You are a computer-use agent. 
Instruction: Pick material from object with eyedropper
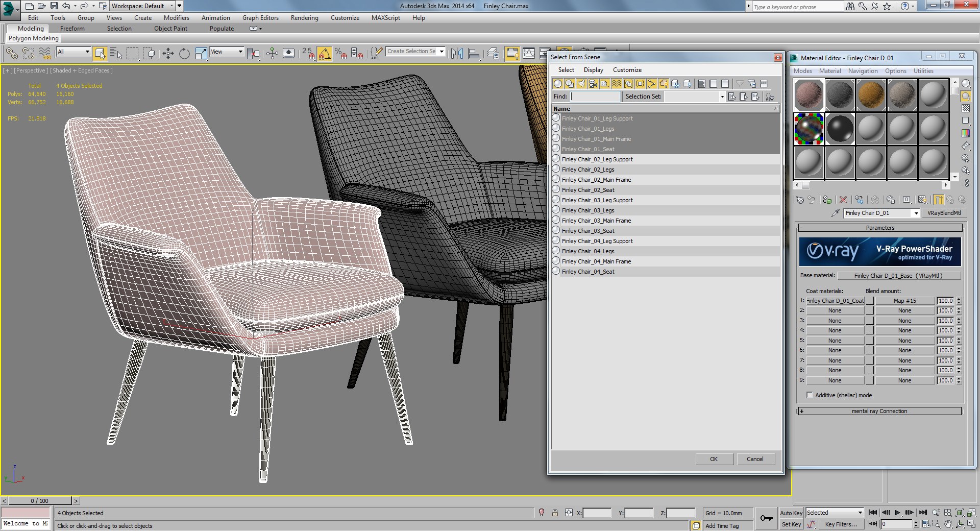pyautogui.click(x=836, y=212)
